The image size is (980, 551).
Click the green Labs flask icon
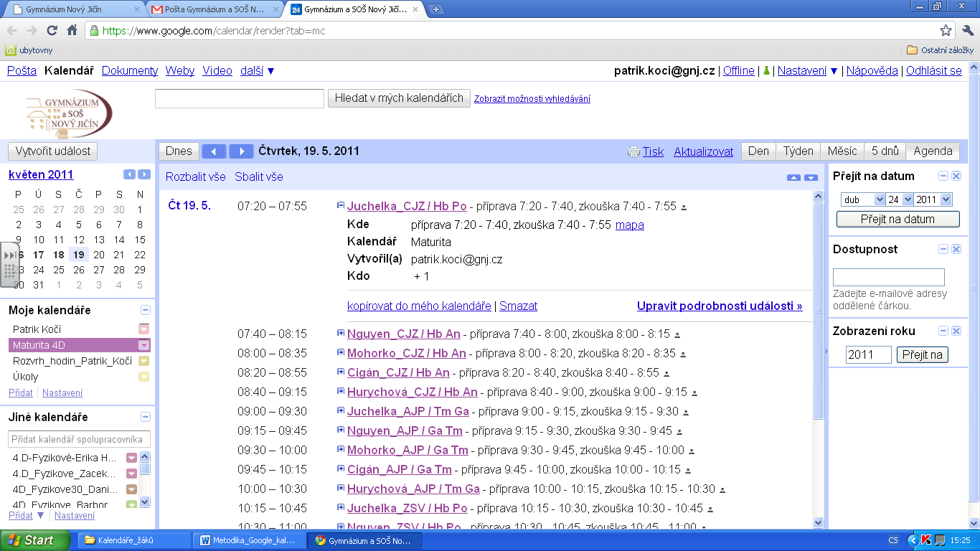766,70
